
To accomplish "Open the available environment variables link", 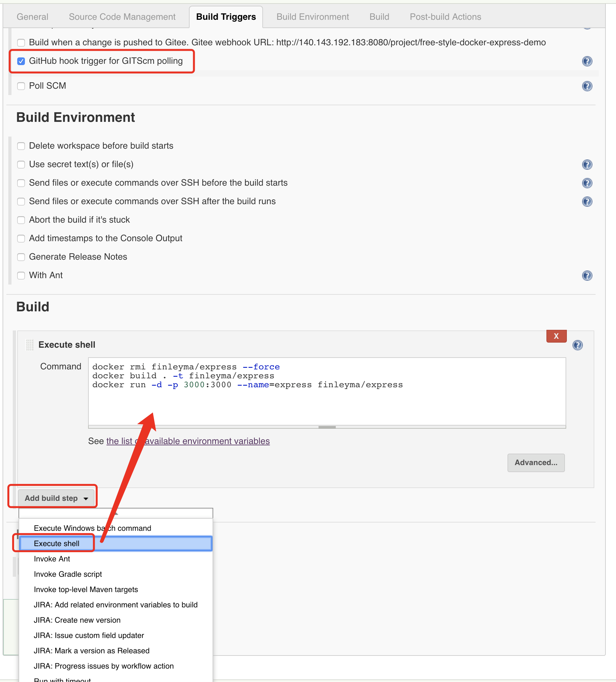I will (x=188, y=441).
